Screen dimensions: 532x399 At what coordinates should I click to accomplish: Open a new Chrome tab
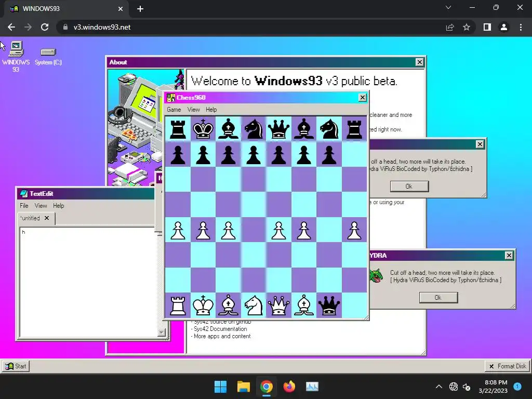coord(140,9)
